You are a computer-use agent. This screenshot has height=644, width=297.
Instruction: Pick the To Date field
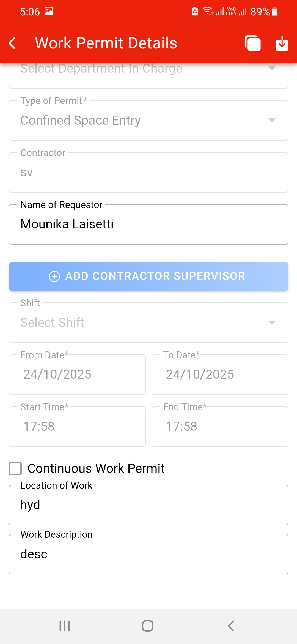pos(220,375)
